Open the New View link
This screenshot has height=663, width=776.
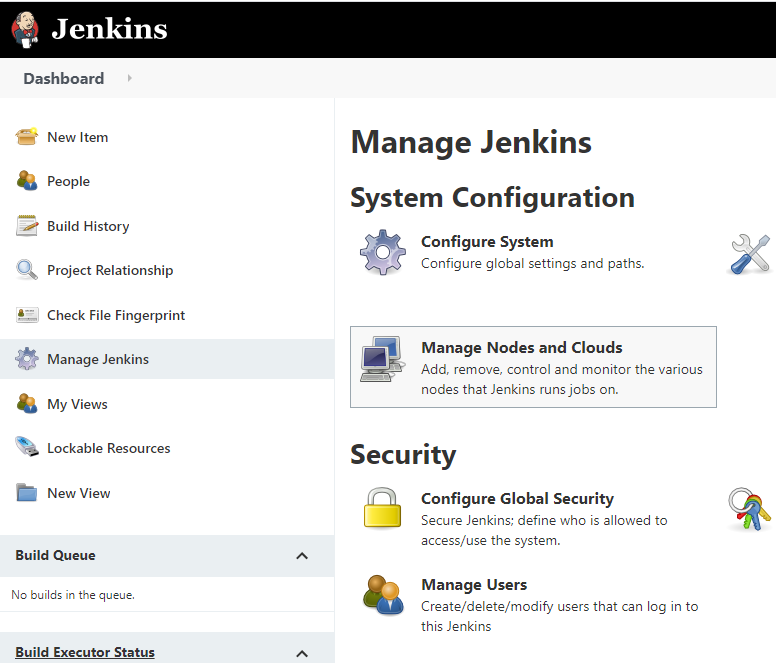(79, 493)
